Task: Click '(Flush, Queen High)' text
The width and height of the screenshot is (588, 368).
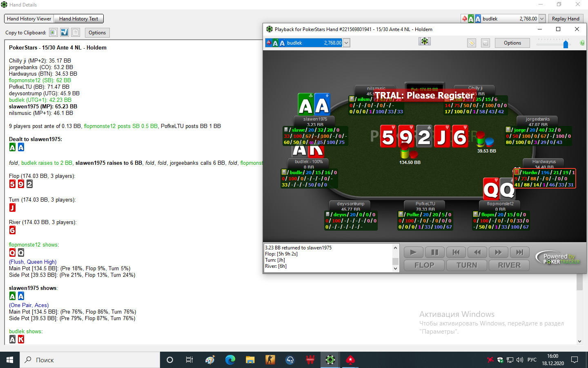Action: pyautogui.click(x=33, y=262)
